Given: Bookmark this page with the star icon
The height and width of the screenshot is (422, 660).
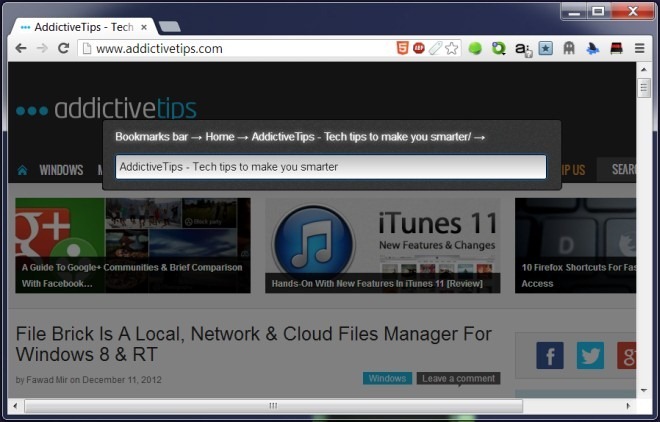Looking at the screenshot, I should point(452,48).
